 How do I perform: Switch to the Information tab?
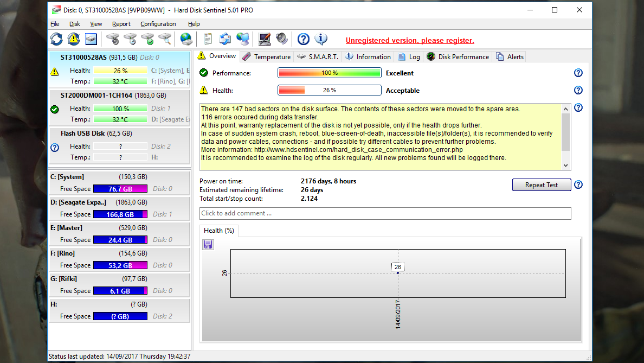click(368, 57)
